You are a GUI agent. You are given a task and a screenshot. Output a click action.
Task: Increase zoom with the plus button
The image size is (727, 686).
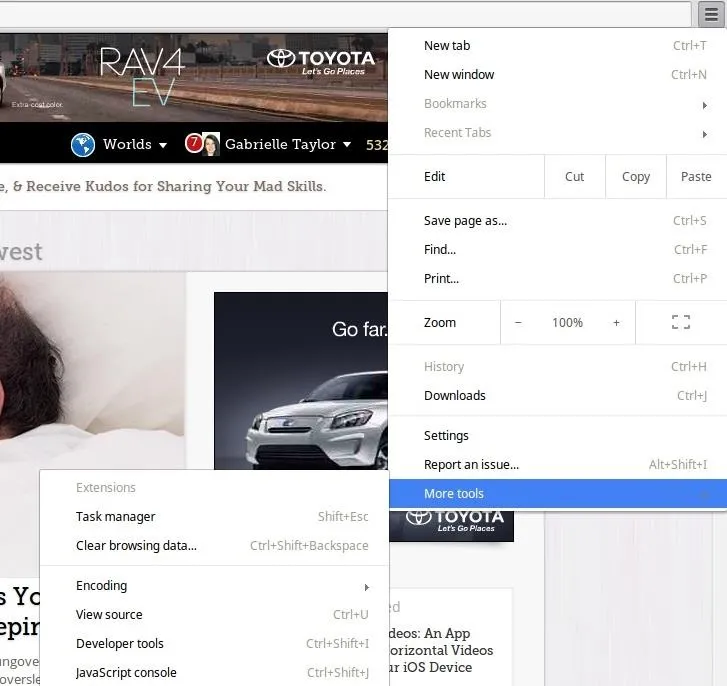pyautogui.click(x=616, y=323)
